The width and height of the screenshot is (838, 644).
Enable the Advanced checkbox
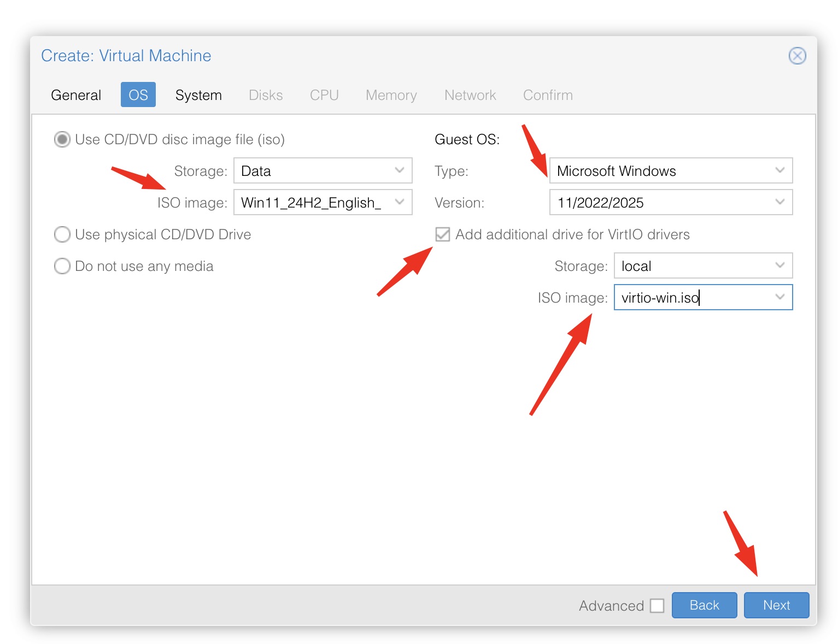coord(657,606)
